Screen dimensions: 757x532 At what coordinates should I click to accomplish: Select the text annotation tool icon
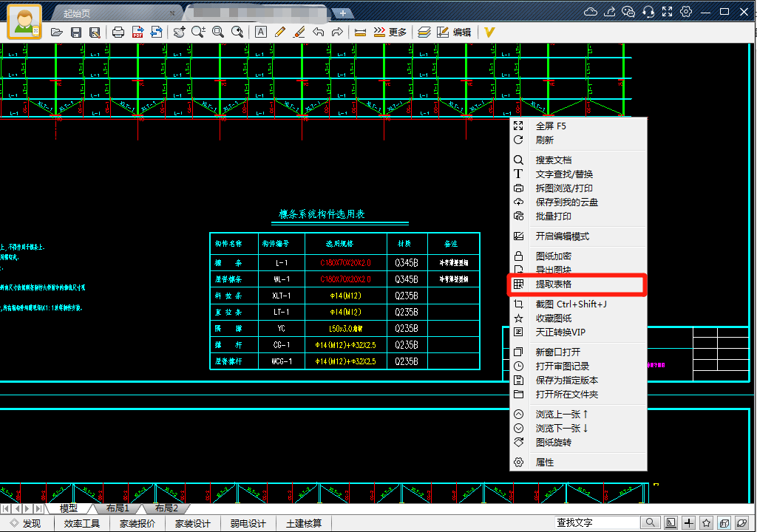tap(261, 32)
